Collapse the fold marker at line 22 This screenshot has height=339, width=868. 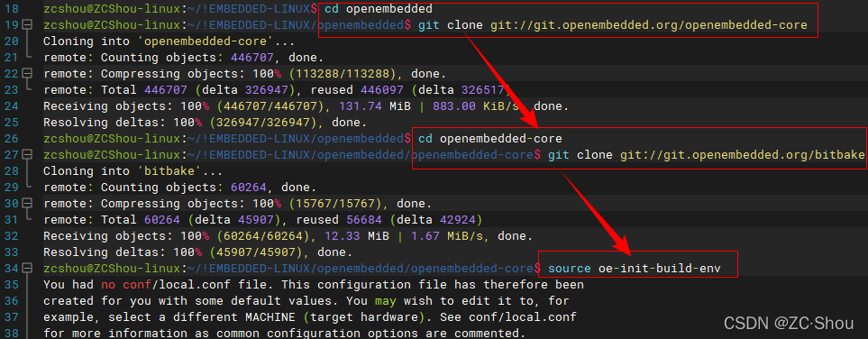(x=28, y=74)
